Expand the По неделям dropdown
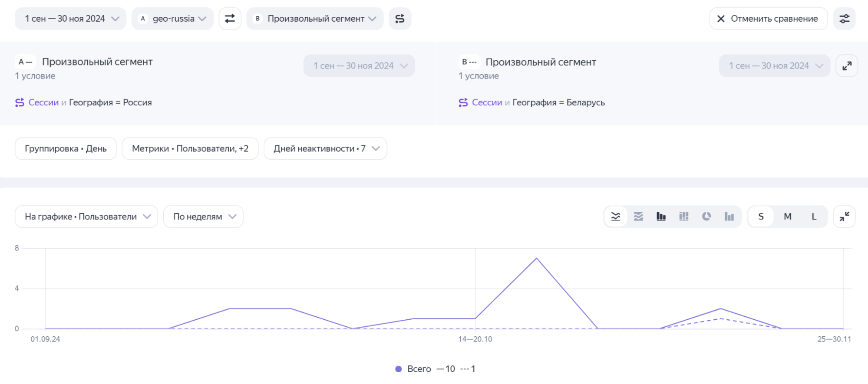Screen dimensions: 868x384 [203, 217]
